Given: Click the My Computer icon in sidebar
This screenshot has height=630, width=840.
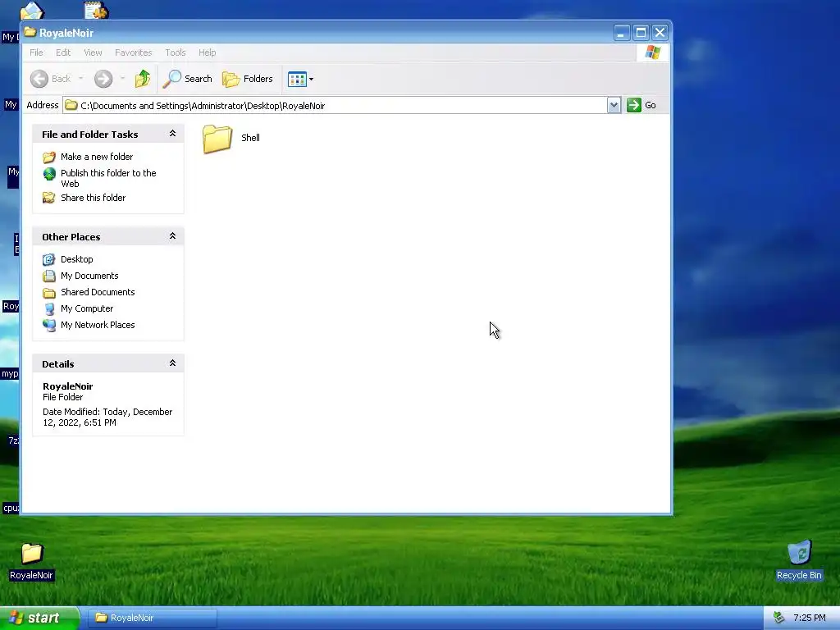Looking at the screenshot, I should point(49,309).
